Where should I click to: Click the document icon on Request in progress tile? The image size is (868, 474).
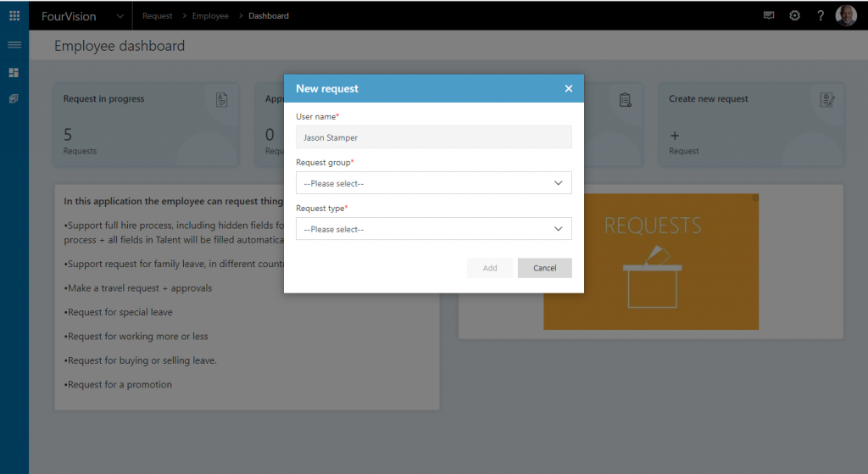point(221,100)
